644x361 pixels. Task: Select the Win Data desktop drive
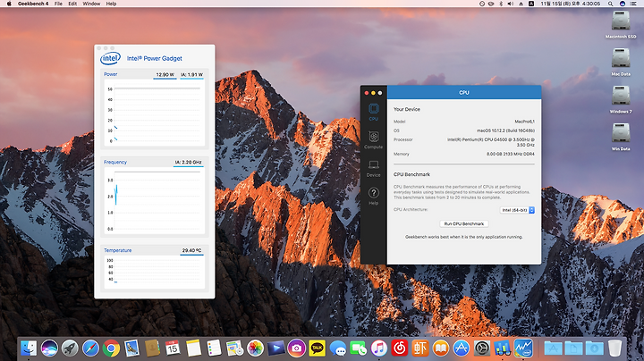621,137
